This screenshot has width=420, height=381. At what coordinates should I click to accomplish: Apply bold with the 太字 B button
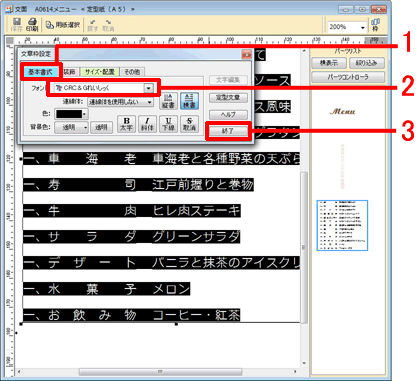tap(126, 124)
